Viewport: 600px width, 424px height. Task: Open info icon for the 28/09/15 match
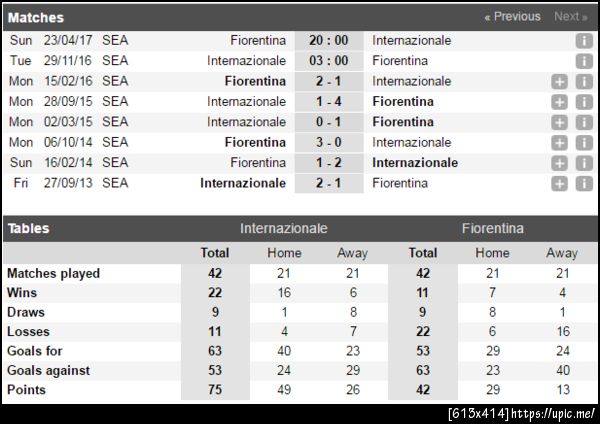click(x=584, y=102)
